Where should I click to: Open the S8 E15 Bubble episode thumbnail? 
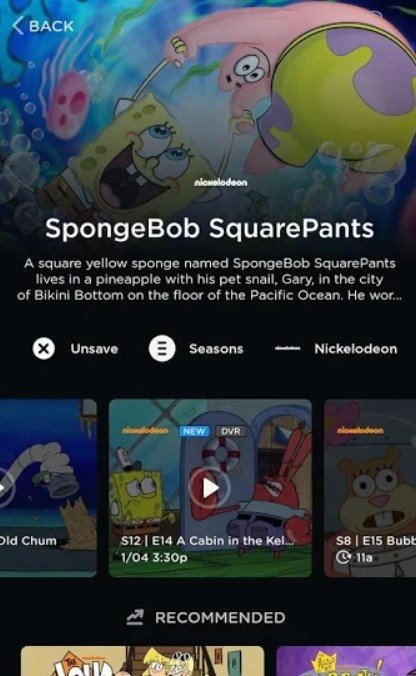coord(370,488)
